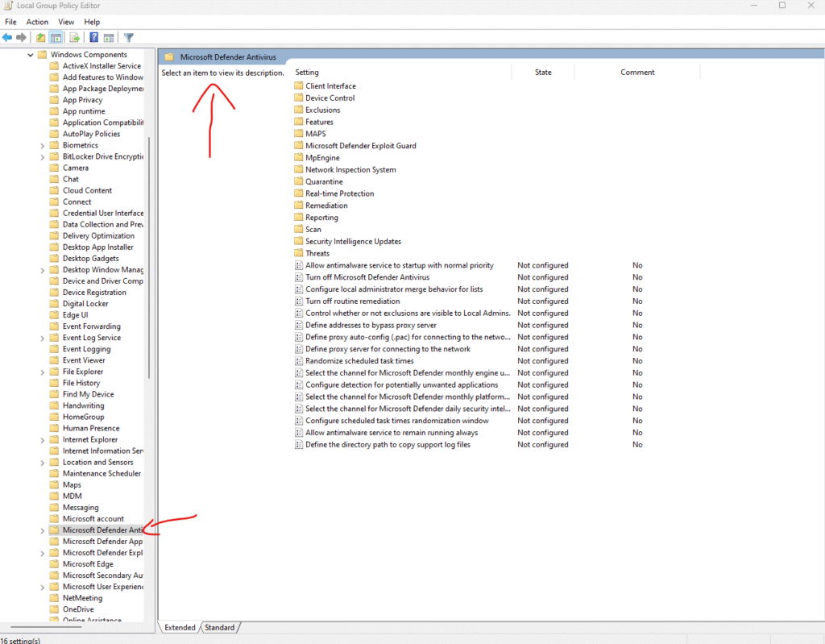Expand the Internet Explorer tree node

click(43, 440)
